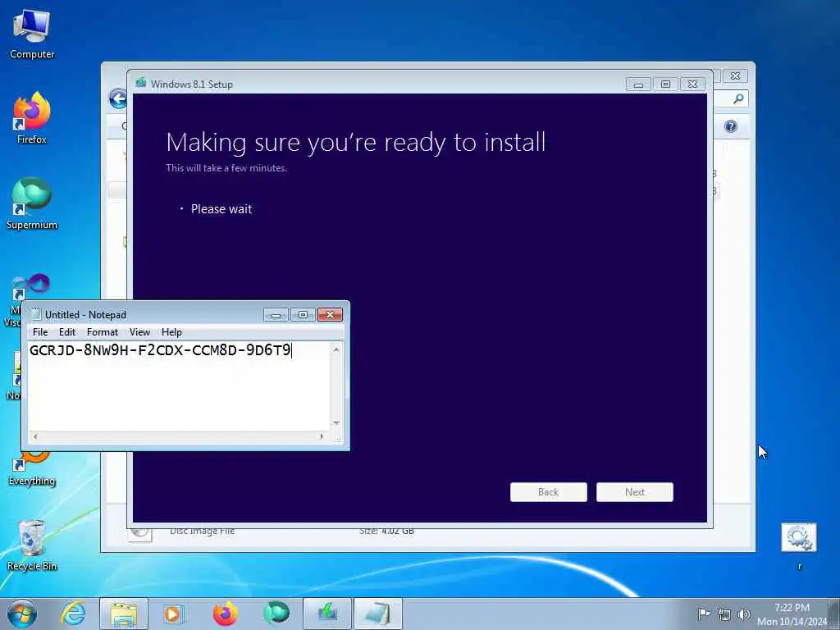Screen dimensions: 840x630
Task: Launch the Firefox desktop shortcut
Action: click(x=32, y=118)
